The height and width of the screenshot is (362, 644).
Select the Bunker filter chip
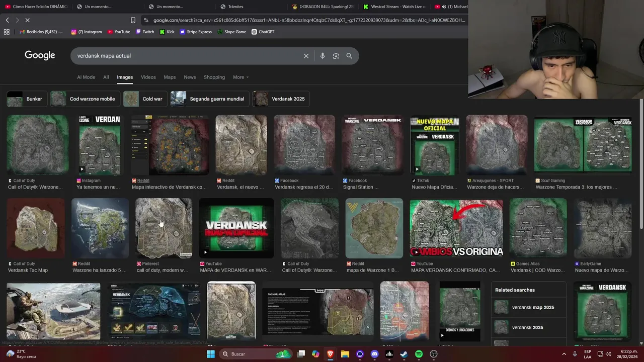[27, 99]
